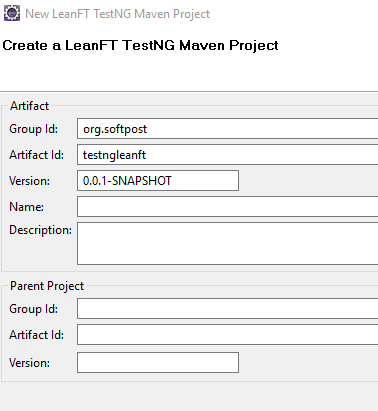
Task: Click the Group Id label under Artifact
Action: 33,129
